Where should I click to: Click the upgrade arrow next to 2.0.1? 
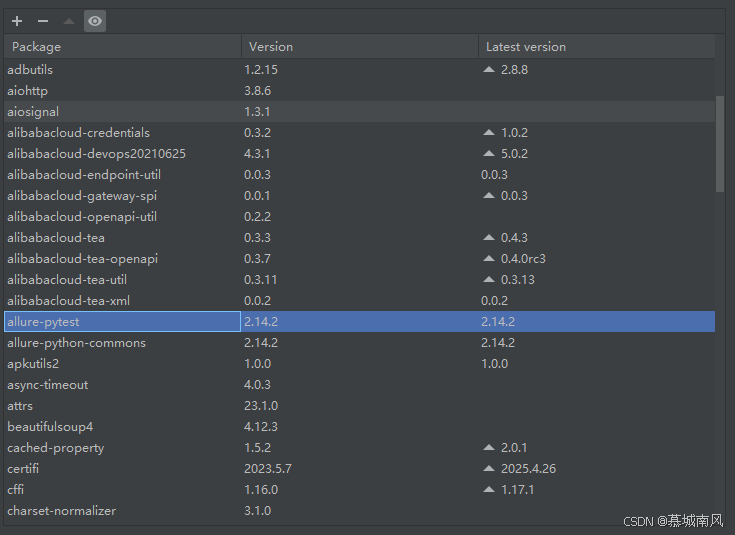click(489, 447)
